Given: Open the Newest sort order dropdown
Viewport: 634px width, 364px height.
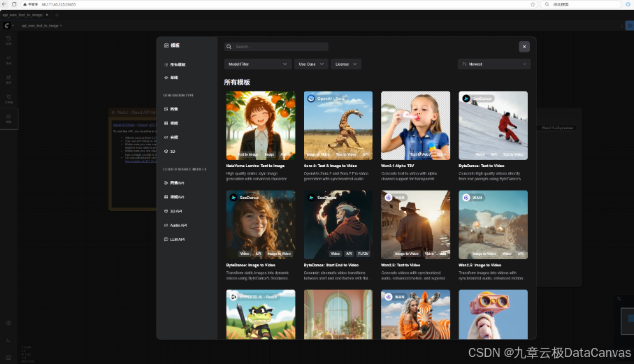Looking at the screenshot, I should click(493, 64).
